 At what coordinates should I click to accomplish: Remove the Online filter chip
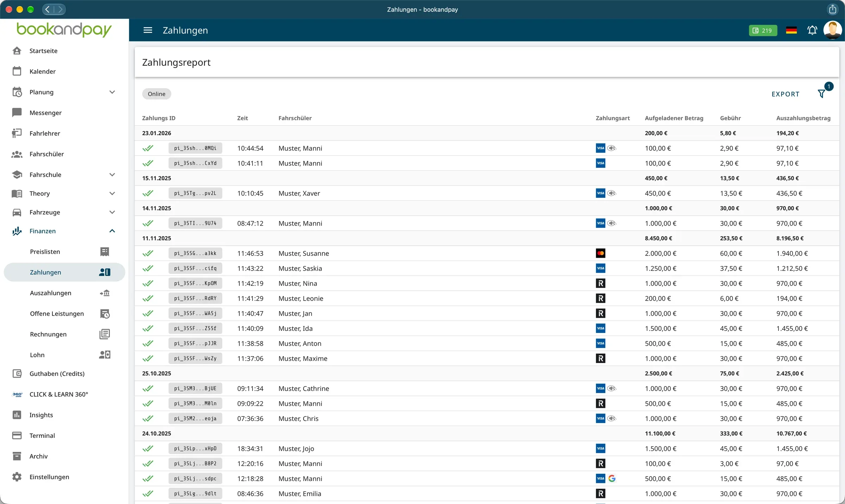[156, 94]
